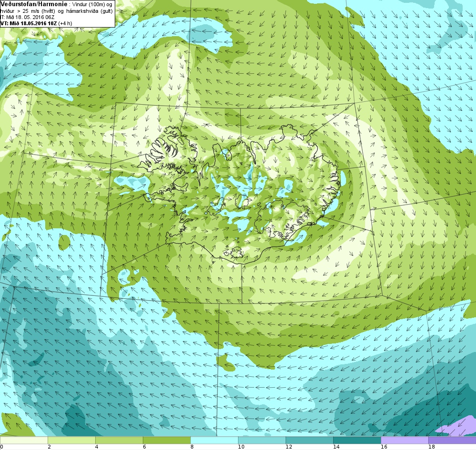
Task: Click legend scale label '6'
Action: [x=145, y=447]
